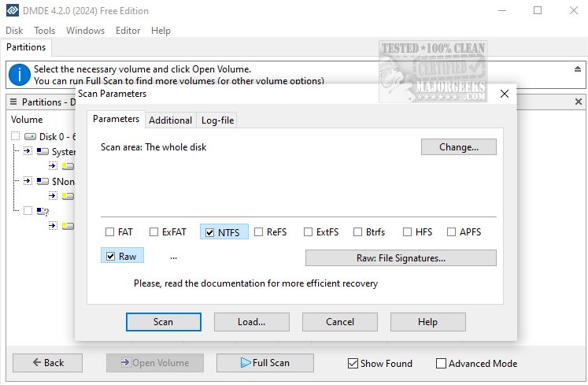The height and width of the screenshot is (385, 588).
Task: Enable the Btrfs checkbox
Action: click(x=357, y=232)
